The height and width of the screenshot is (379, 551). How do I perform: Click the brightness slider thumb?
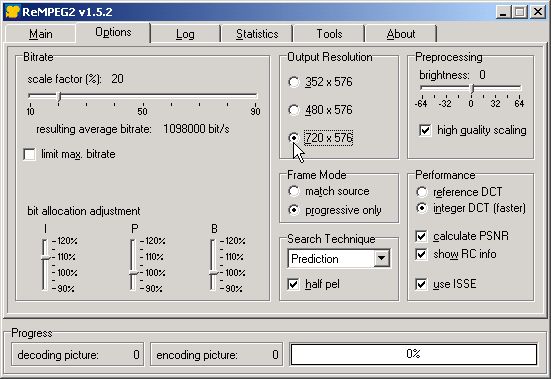coord(472,88)
